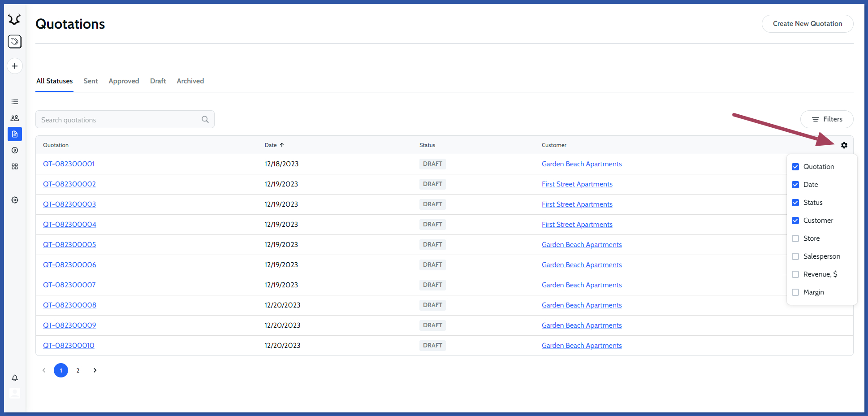This screenshot has width=868, height=416.
Task: Toggle the table column settings gear icon
Action: [844, 145]
